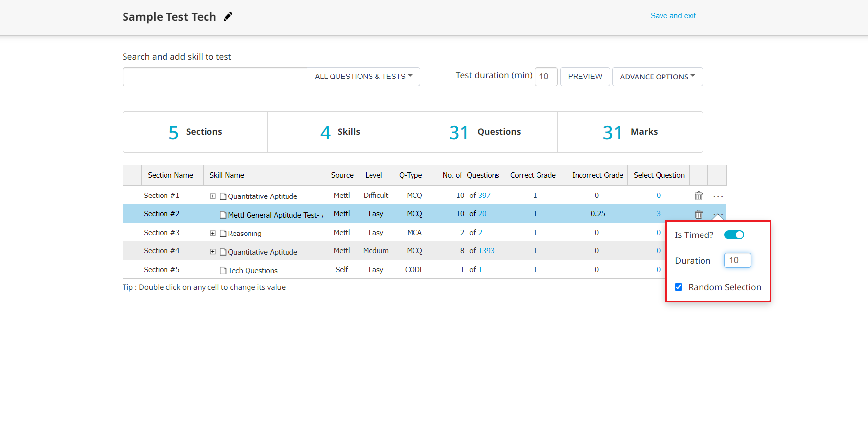Image resolution: width=868 pixels, height=431 pixels.
Task: Open three-dot options for Section #1
Action: pyautogui.click(x=718, y=196)
